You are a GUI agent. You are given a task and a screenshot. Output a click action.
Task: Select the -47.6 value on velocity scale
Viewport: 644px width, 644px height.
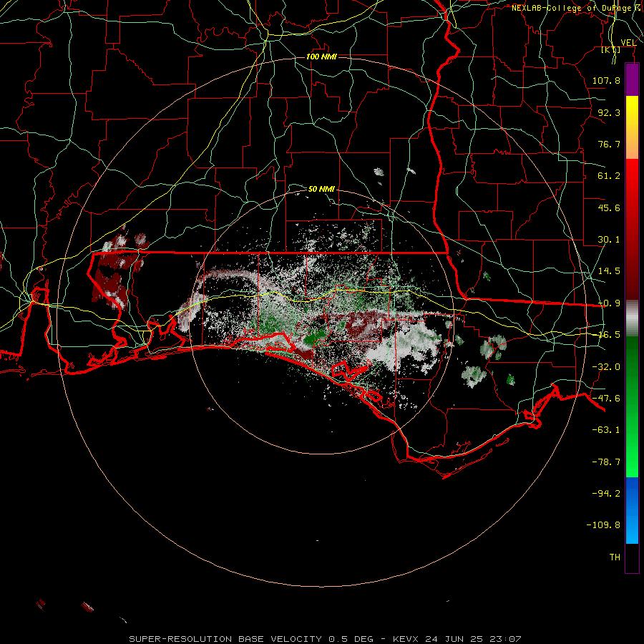click(x=606, y=399)
